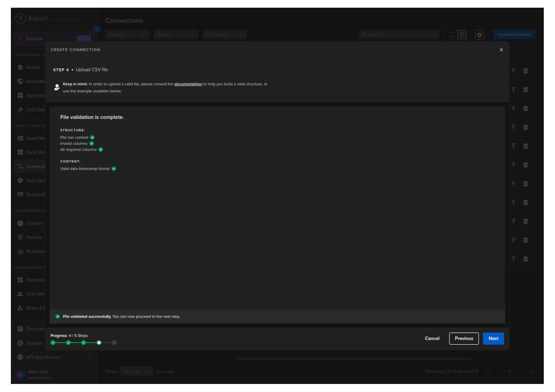Click the first row's delete trash icon
Image resolution: width=555 pixels, height=392 pixels.
525,71
